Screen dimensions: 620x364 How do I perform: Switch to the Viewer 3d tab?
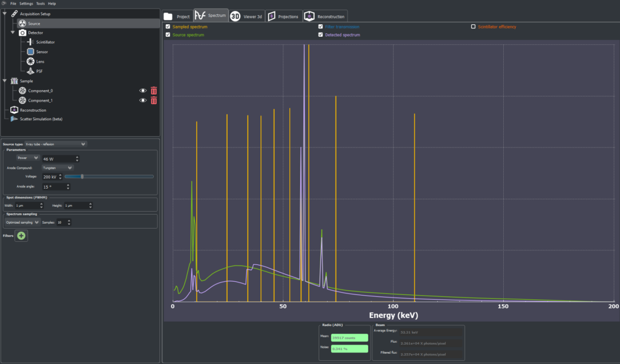246,16
